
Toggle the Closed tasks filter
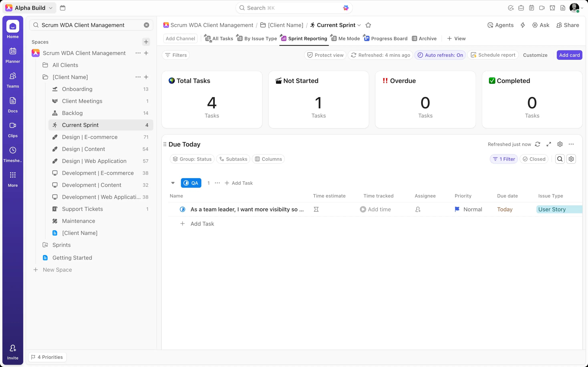click(534, 159)
